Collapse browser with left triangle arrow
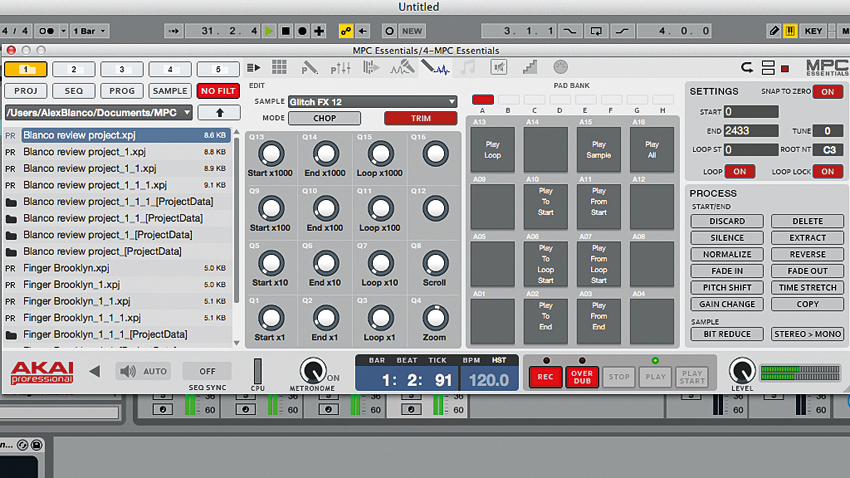The height and width of the screenshot is (478, 850). pos(95,371)
